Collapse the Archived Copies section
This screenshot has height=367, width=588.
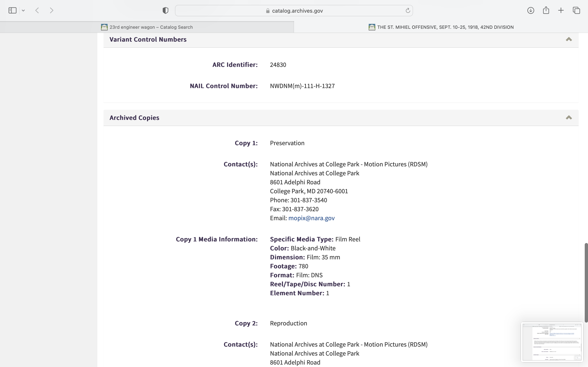click(569, 118)
